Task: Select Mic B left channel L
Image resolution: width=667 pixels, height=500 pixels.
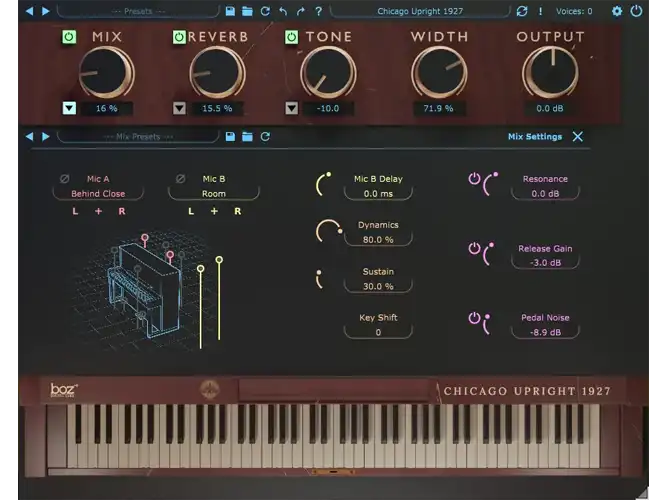Action: (x=191, y=211)
